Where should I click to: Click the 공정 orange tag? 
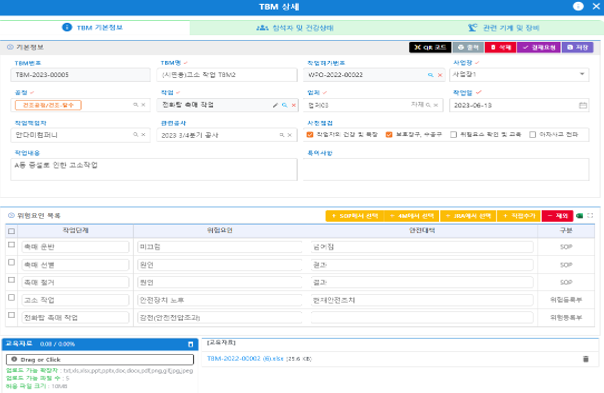tap(48, 105)
